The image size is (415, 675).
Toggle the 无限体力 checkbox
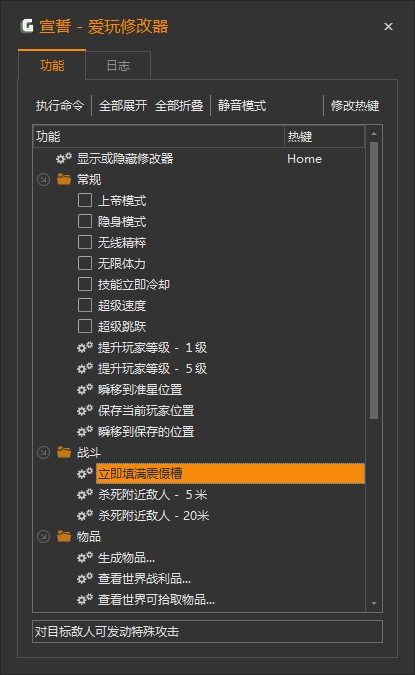click(85, 263)
